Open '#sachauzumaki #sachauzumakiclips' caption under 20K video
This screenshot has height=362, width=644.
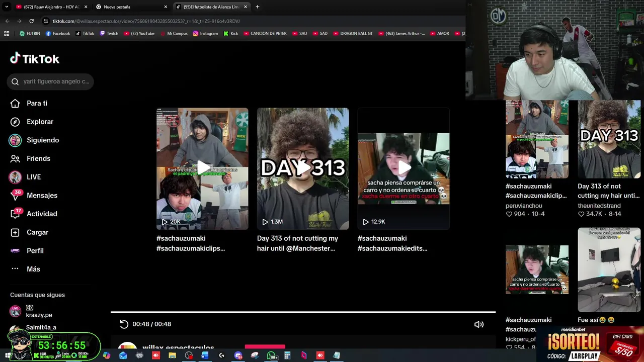(x=191, y=243)
